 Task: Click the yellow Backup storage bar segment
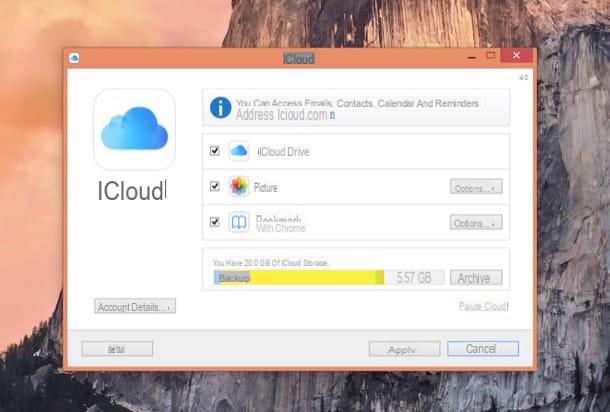point(298,278)
